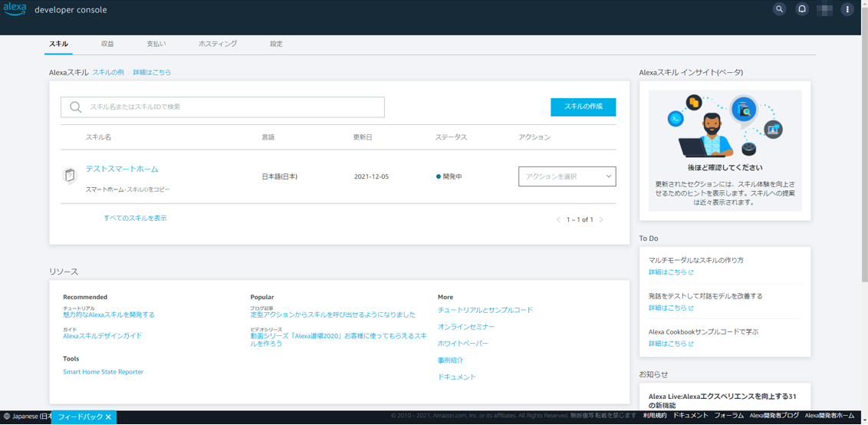Open オンラインセミナー link
868x425 pixels.
pos(466,327)
